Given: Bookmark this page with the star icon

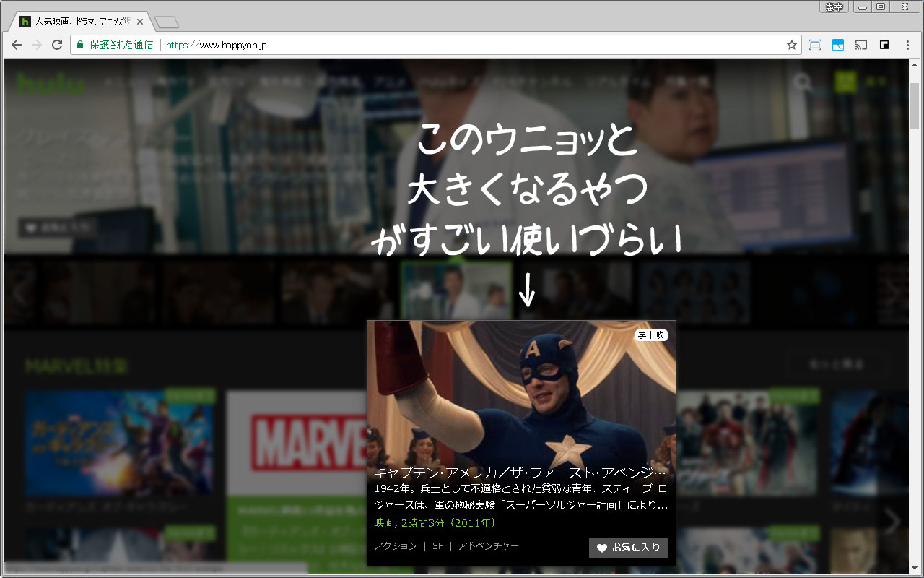Looking at the screenshot, I should click(792, 45).
